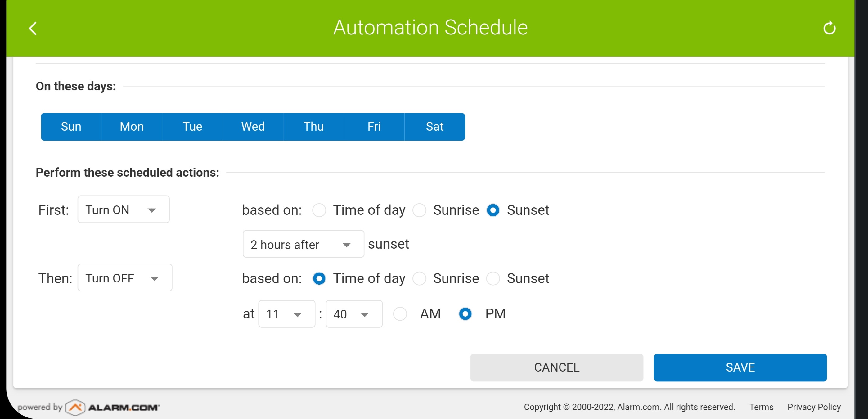Open the minutes dropdown showing 40
Viewport: 868px width, 419px height.
click(x=354, y=314)
